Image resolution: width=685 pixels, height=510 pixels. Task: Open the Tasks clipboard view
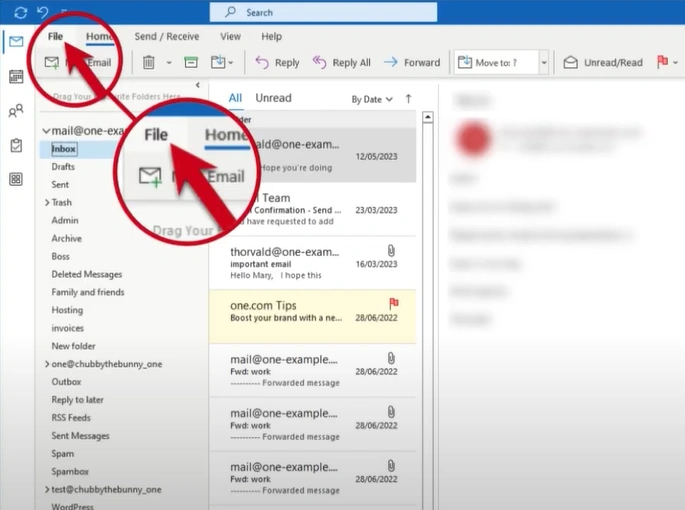16,145
